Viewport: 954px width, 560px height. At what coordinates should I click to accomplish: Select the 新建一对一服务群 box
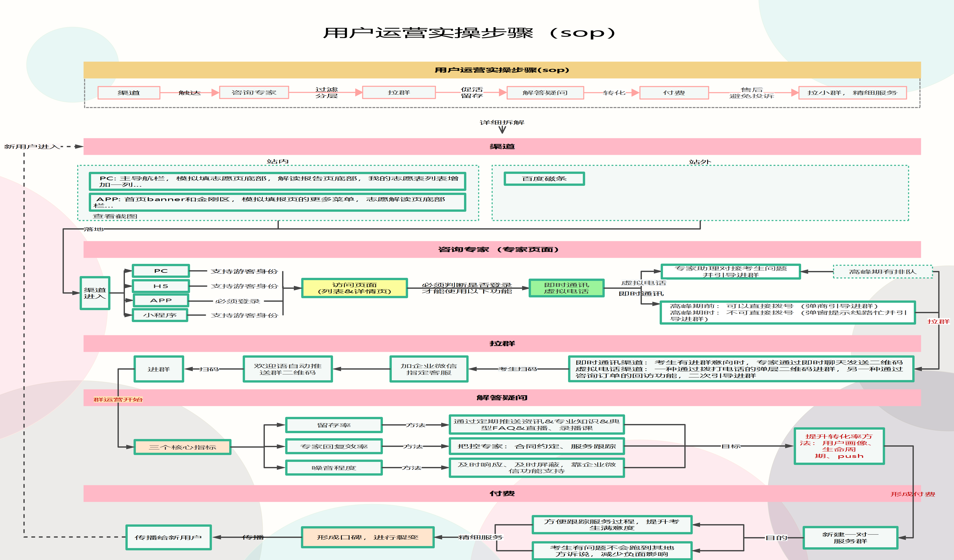coord(850,538)
